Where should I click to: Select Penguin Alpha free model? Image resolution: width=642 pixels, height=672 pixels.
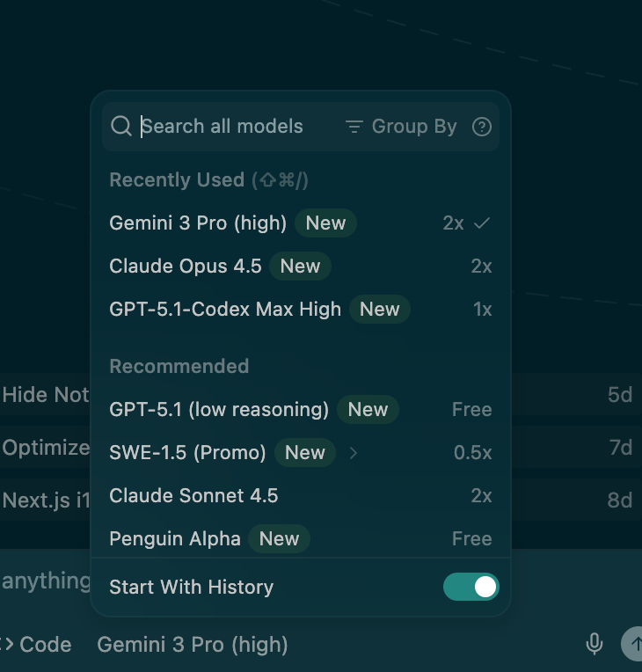point(175,539)
